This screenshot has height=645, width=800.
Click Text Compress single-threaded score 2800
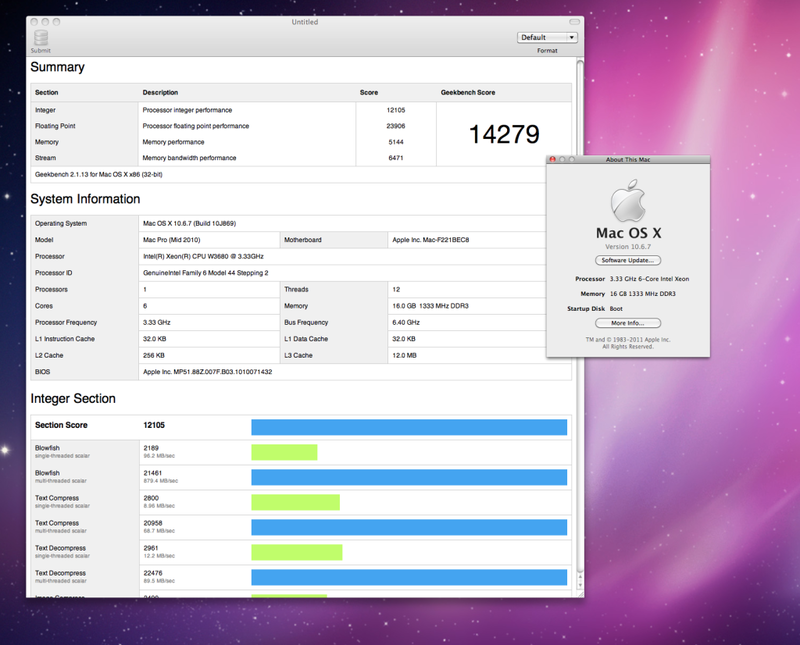click(151, 498)
